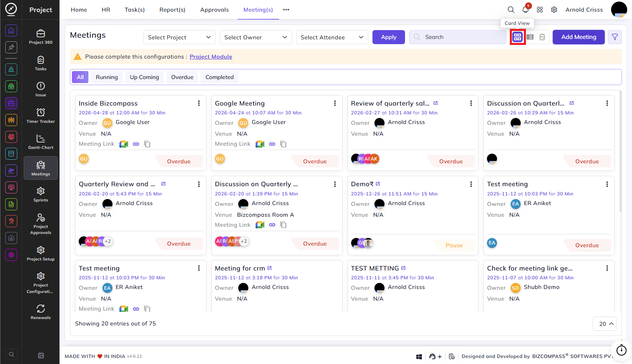Screen dimensions: 632x364
Task: Click the filter funnel icon
Action: click(x=615, y=37)
